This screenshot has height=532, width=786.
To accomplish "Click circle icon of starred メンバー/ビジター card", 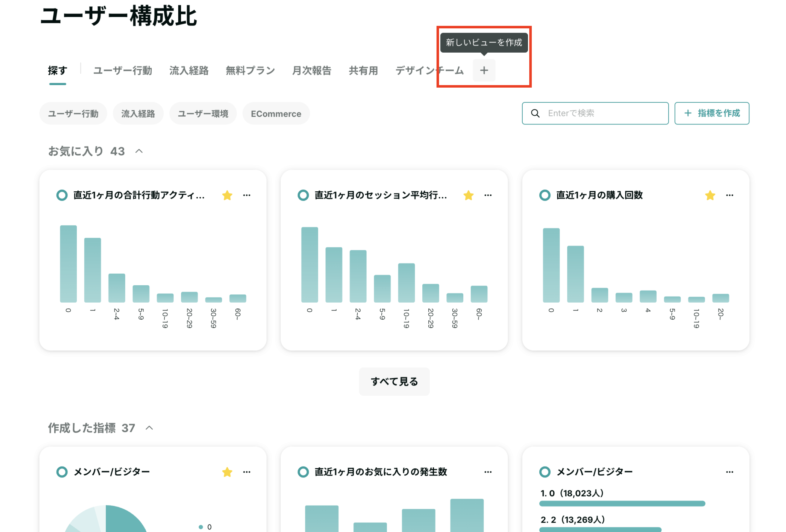I will click(x=62, y=472).
